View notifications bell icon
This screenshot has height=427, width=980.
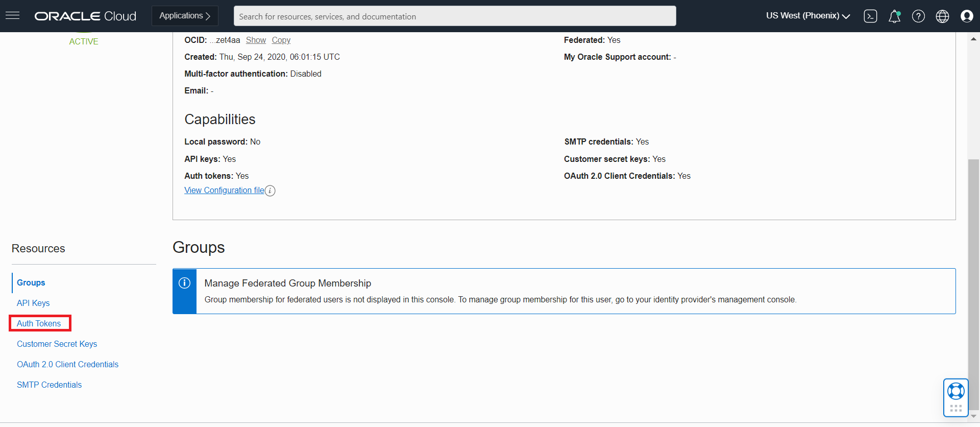894,16
